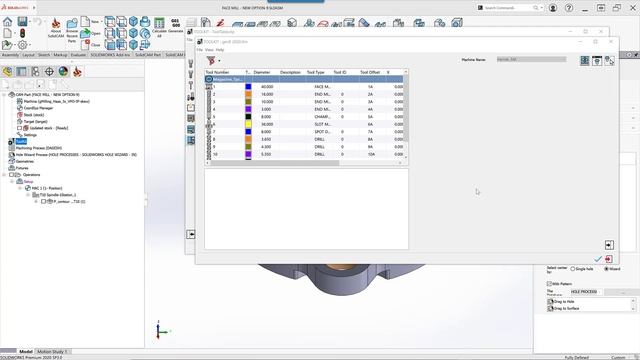Click the user account icon in title bar
This screenshot has height=360, width=640.
[x=553, y=8]
